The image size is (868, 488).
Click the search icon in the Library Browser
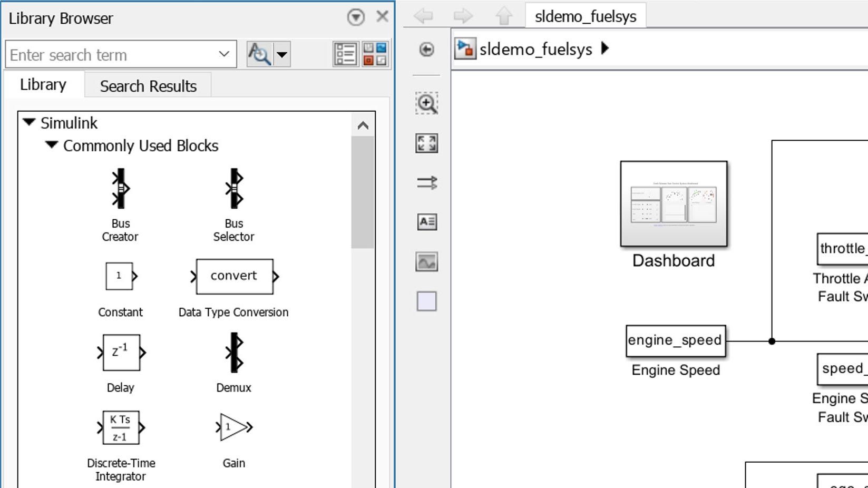click(260, 54)
